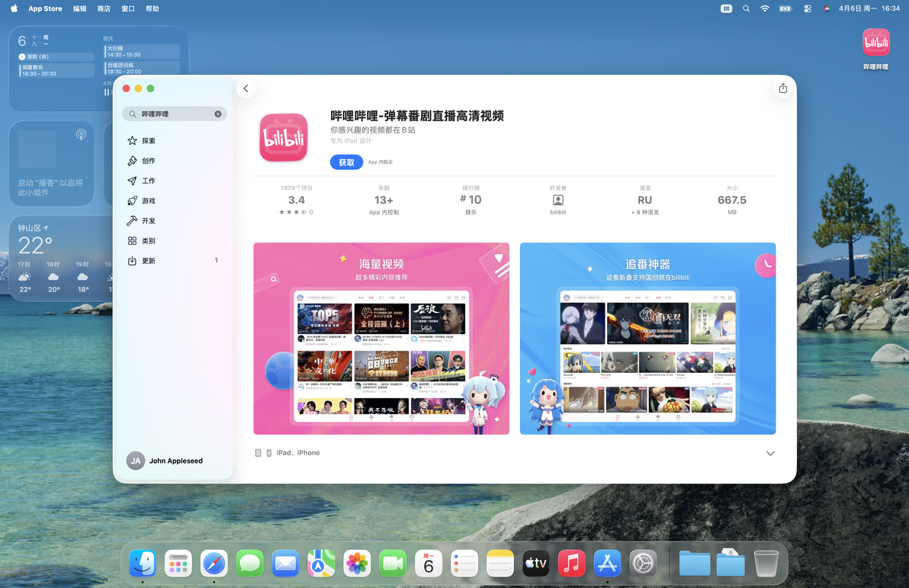
Task: Click the 大扫除 calendar widget event
Action: pos(142,52)
